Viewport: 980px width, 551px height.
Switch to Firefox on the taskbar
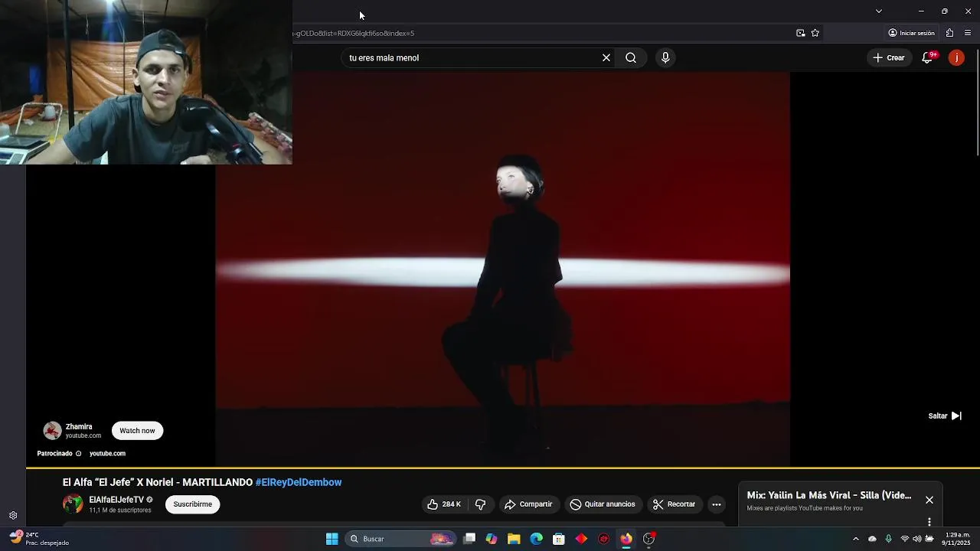626,539
